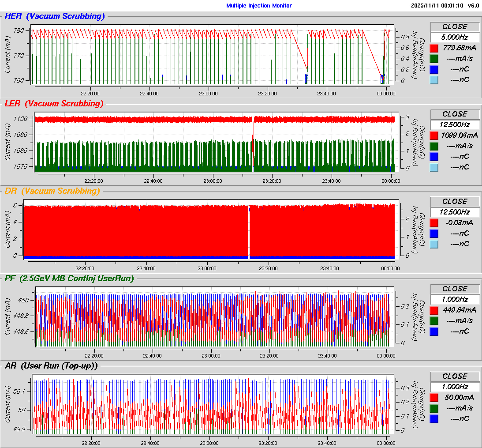The height and width of the screenshot is (448, 482).
Task: Click the DR light blue nC swatch
Action: 434,245
